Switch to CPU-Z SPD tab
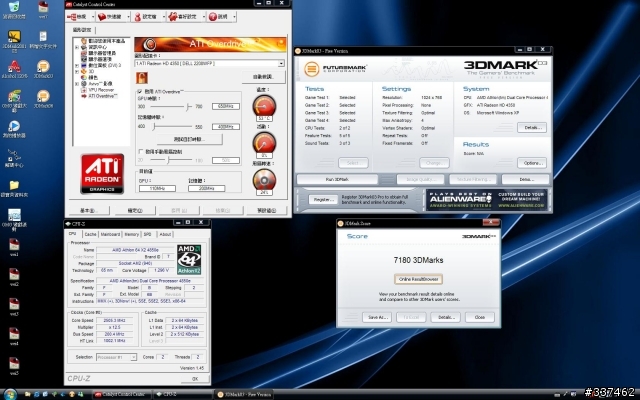Image resolution: width=640 pixels, height=400 pixels. click(x=147, y=234)
